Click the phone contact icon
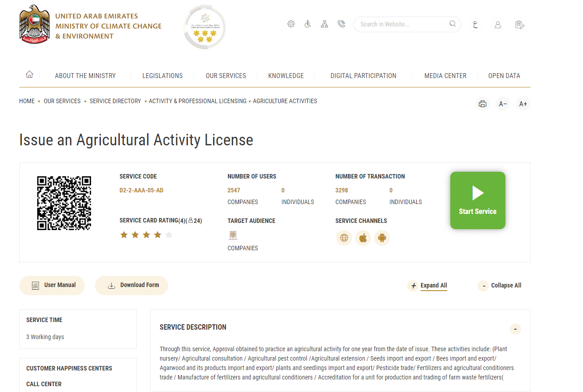 [x=341, y=24]
